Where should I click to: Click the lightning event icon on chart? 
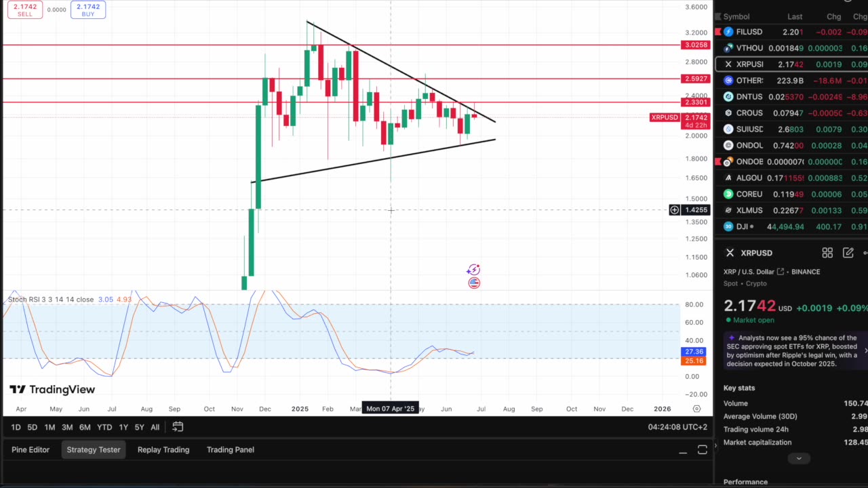(473, 270)
